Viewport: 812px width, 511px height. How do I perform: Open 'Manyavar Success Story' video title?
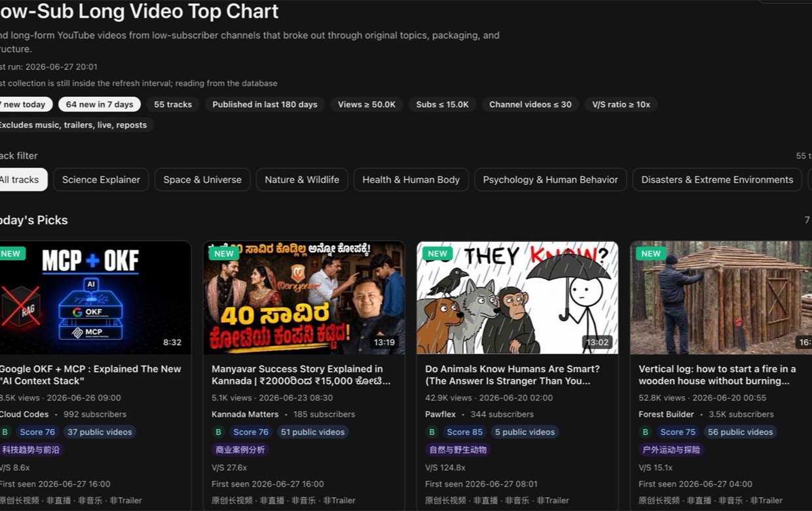coord(301,375)
